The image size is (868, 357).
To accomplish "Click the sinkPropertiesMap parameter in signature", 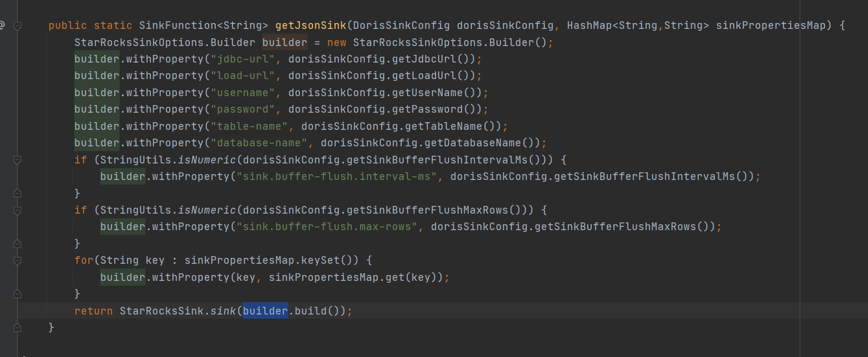I will tap(771, 25).
